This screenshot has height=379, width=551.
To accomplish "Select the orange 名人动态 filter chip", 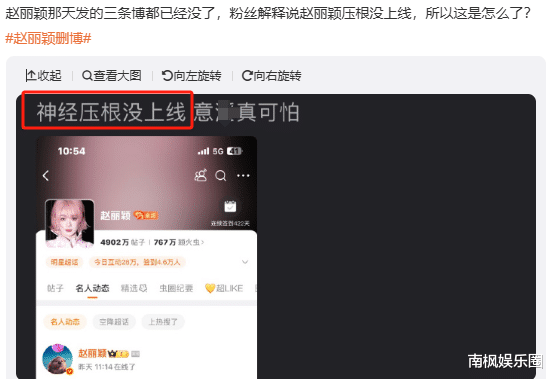I will point(65,322).
